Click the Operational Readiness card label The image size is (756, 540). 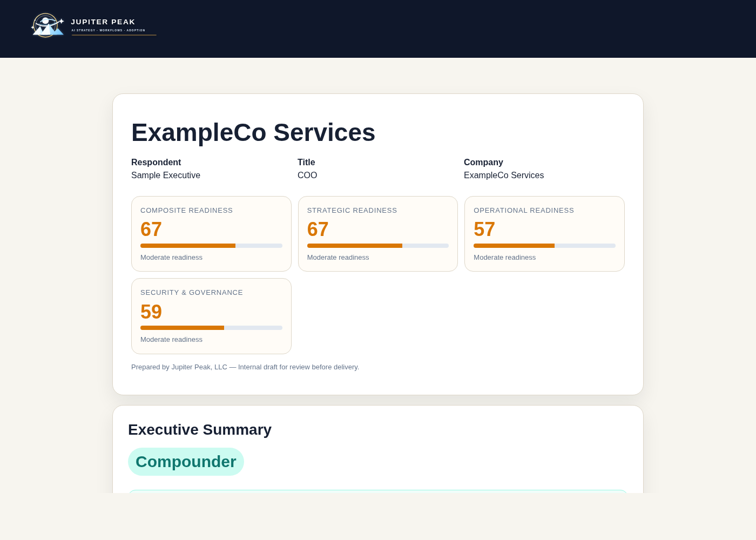click(x=524, y=210)
